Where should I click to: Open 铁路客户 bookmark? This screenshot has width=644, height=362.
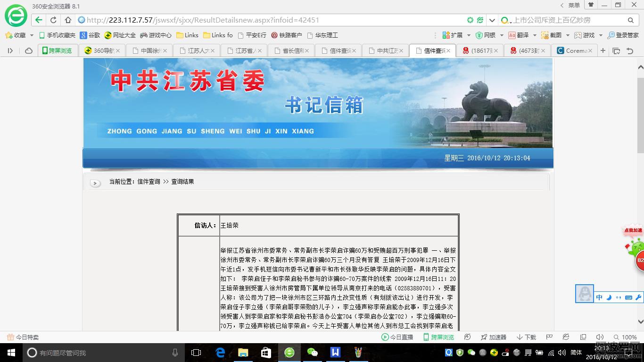tap(287, 35)
